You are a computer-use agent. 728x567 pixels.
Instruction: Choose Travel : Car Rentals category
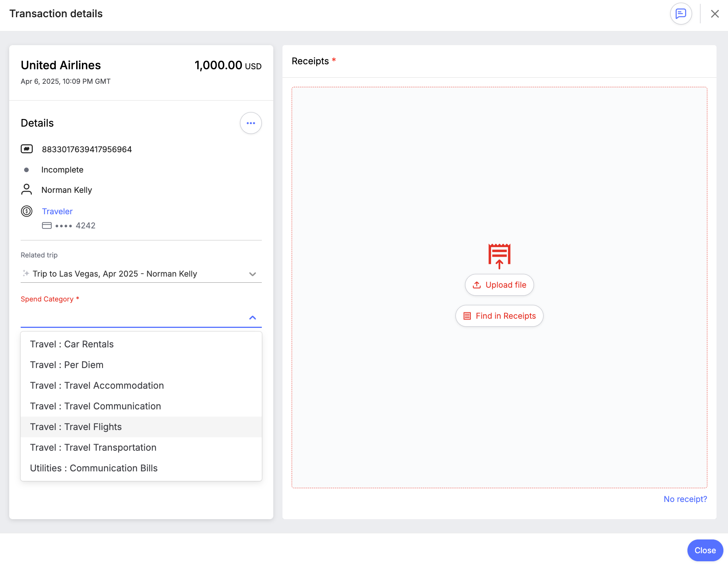pos(141,344)
